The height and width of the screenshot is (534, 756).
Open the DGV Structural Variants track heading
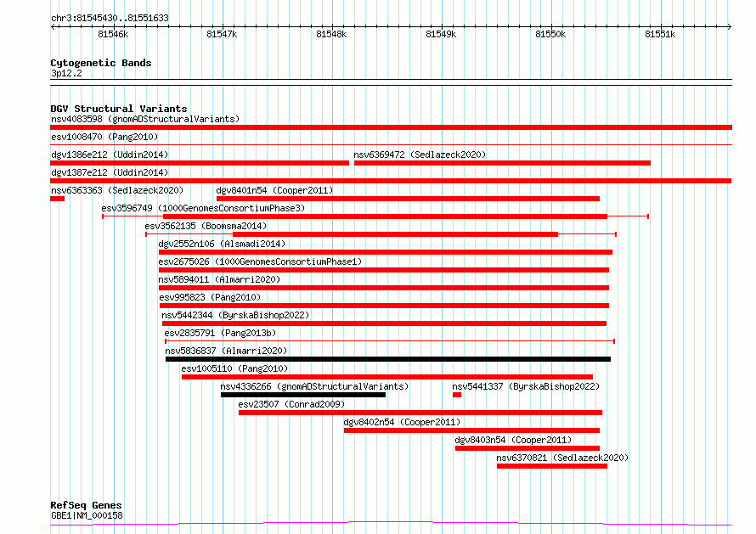pos(119,109)
